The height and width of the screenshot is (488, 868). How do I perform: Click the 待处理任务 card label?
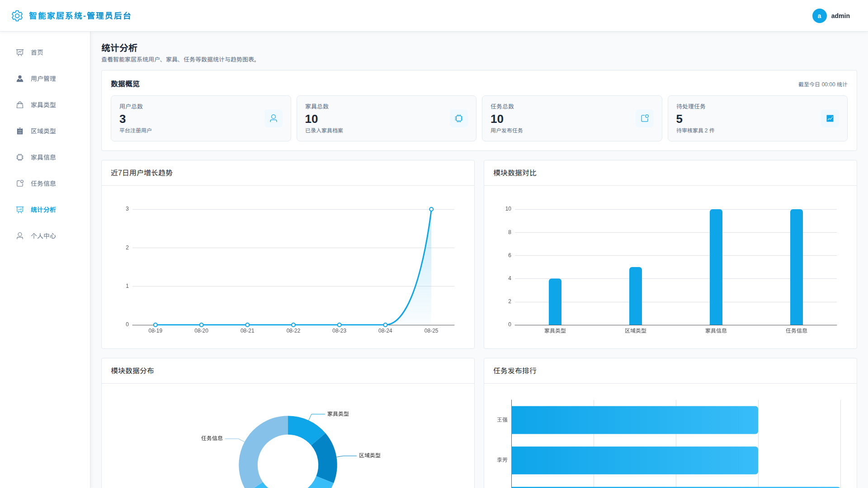691,107
